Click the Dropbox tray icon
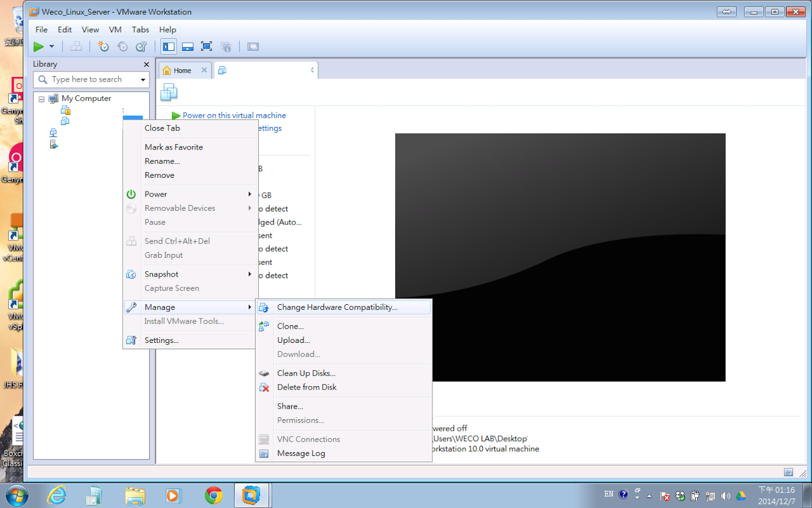 tap(680, 496)
